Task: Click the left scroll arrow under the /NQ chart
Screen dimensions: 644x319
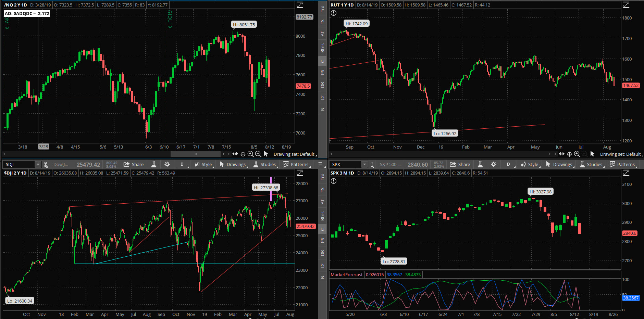Action: coord(5,154)
